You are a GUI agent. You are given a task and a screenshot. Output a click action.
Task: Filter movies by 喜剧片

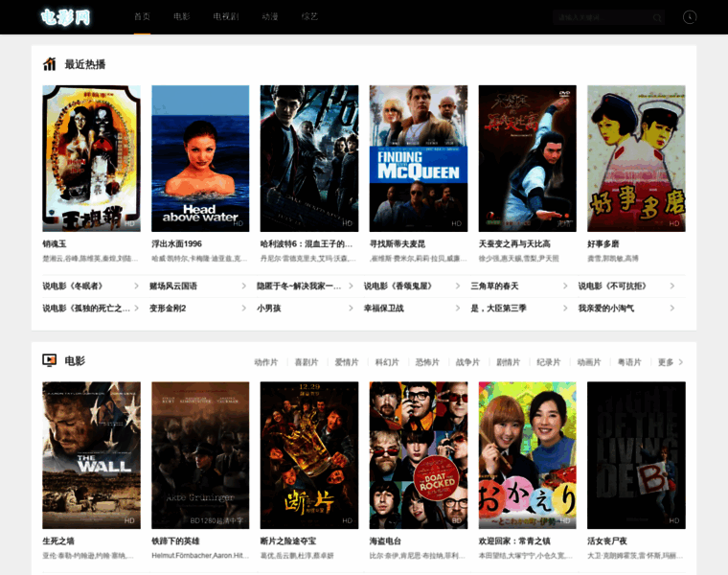click(x=307, y=362)
